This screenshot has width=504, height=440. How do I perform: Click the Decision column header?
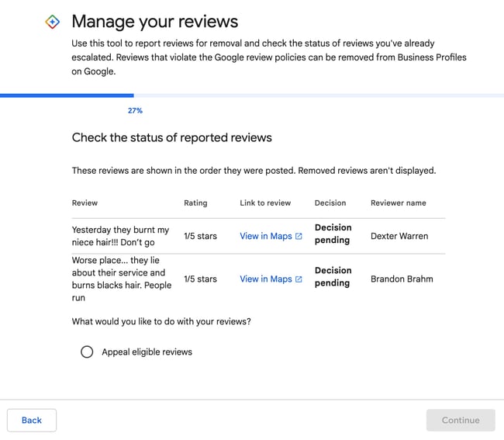click(x=330, y=203)
